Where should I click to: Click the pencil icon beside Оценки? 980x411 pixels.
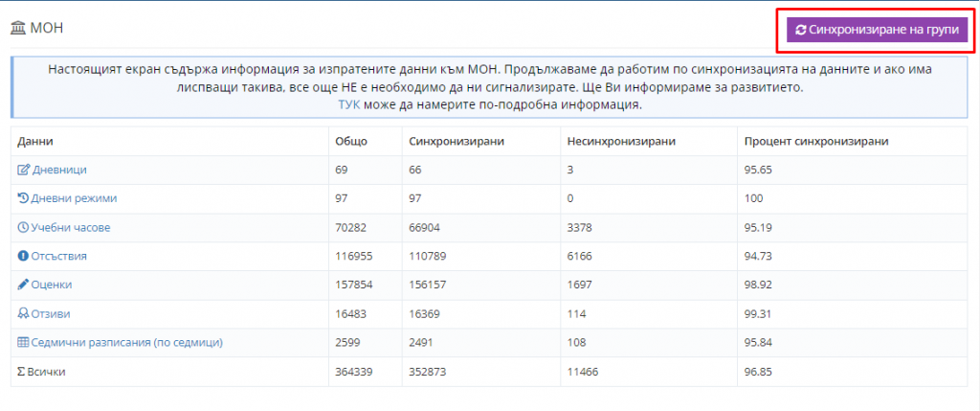pos(24,285)
